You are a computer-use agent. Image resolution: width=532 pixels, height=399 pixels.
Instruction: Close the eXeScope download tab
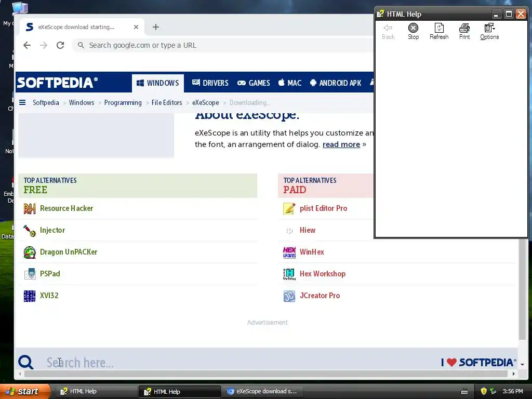point(136,27)
